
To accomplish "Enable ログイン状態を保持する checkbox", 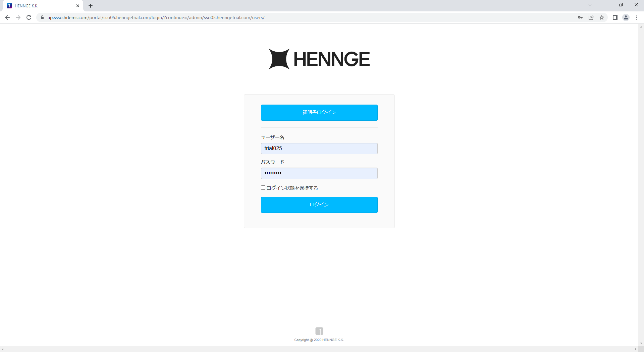I will (x=263, y=188).
